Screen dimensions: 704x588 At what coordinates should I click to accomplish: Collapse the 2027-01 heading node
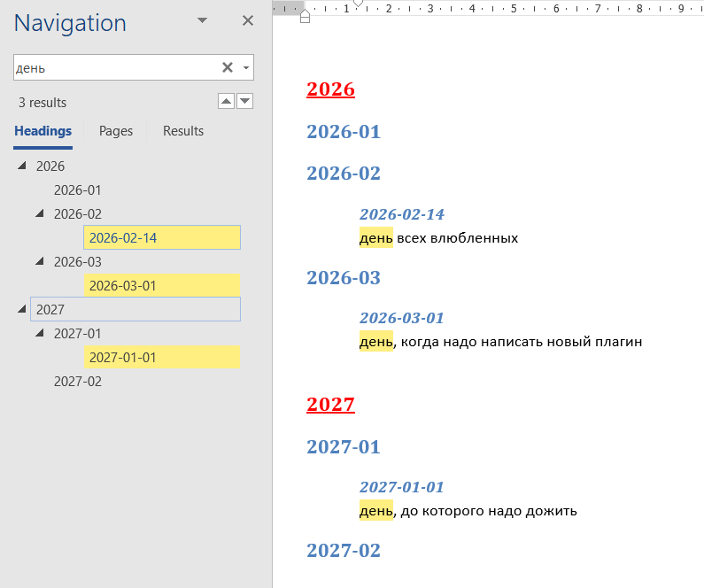coord(40,334)
